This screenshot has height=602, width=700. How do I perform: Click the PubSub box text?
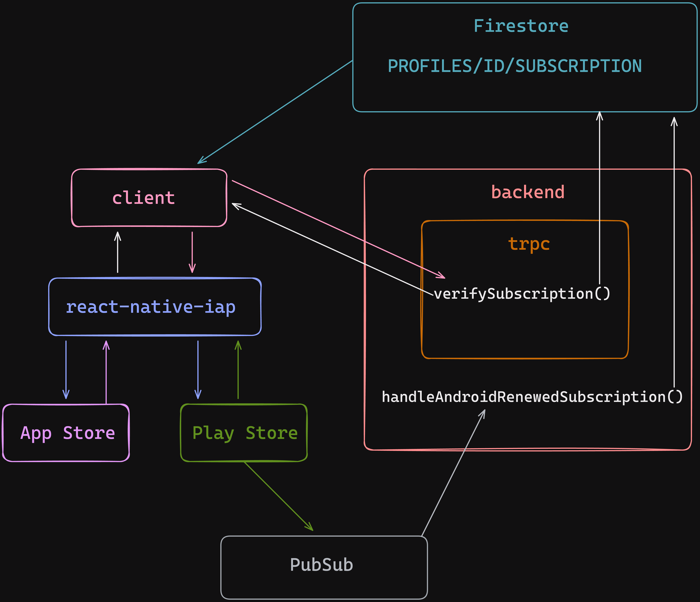click(x=321, y=565)
